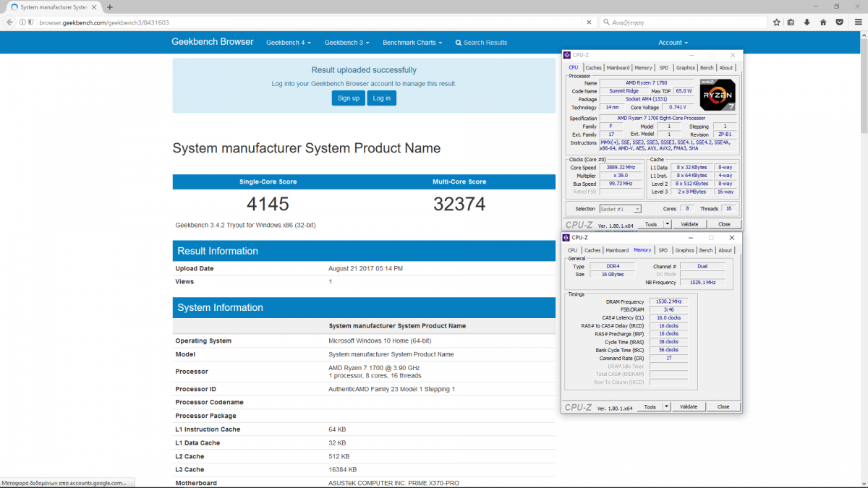Click the Core Speed value 3889.32 MHz
The height and width of the screenshot is (488, 868).
point(621,168)
